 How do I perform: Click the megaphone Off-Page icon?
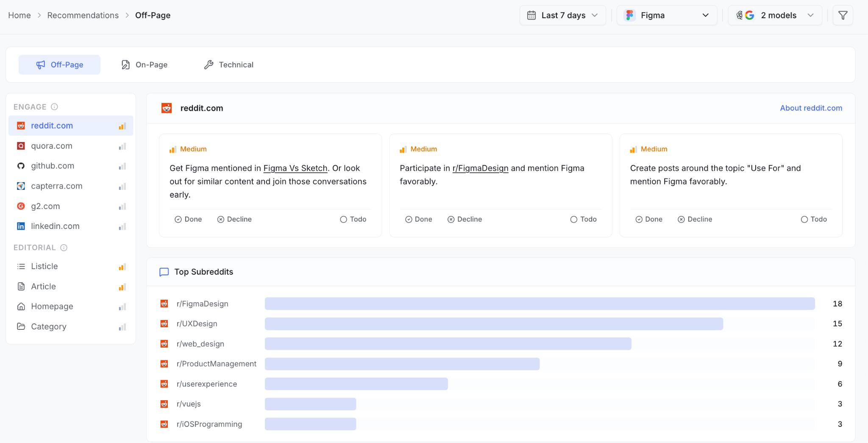(41, 65)
